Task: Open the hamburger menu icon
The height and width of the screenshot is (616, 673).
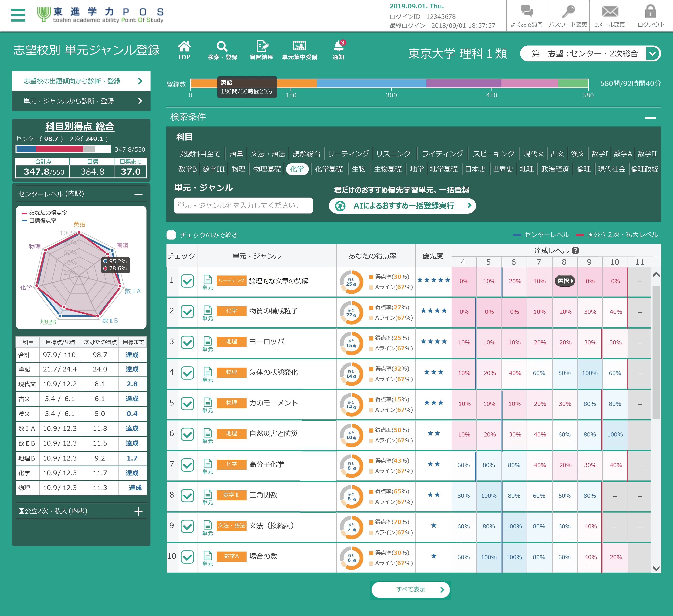Action: (18, 15)
